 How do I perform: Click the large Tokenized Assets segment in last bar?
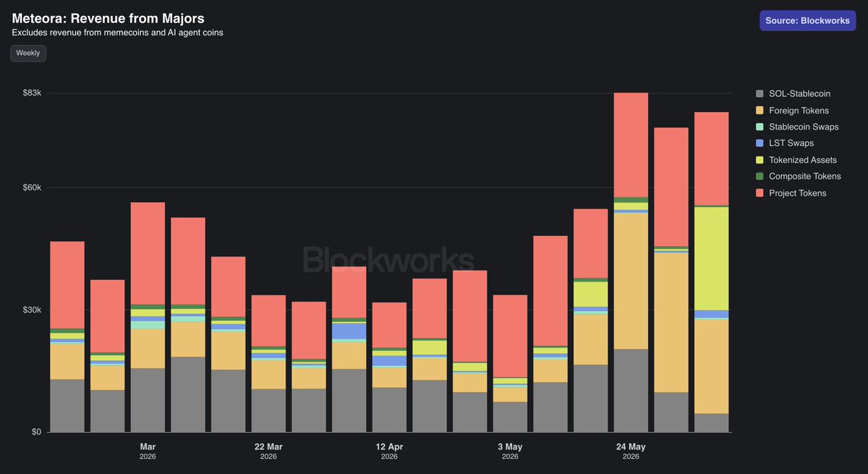[711, 258]
